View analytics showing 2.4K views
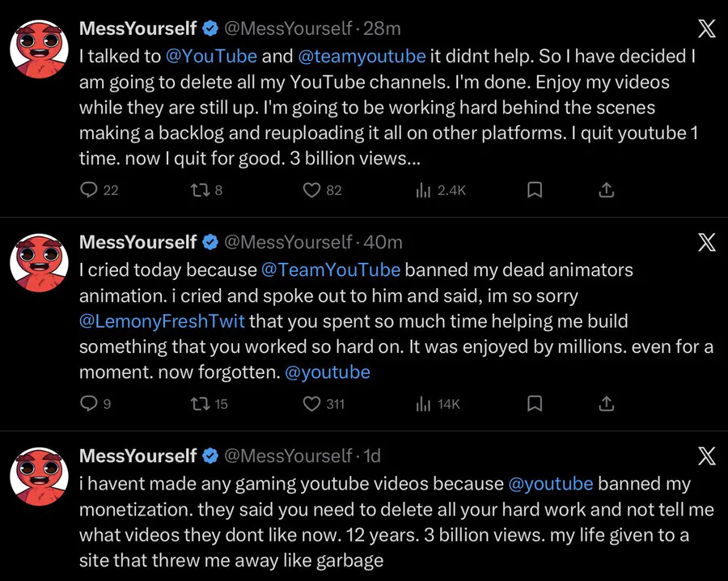728x581 pixels. 424,190
